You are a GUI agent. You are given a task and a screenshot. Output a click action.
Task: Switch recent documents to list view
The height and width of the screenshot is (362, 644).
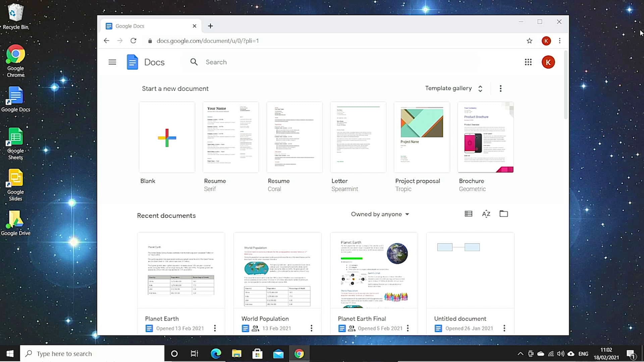point(468,214)
